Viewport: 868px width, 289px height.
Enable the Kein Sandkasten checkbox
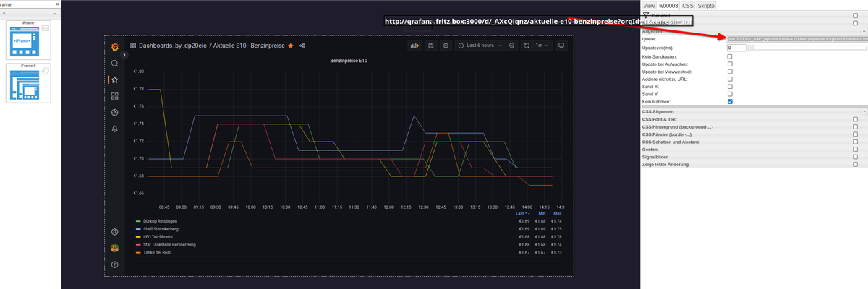(730, 56)
